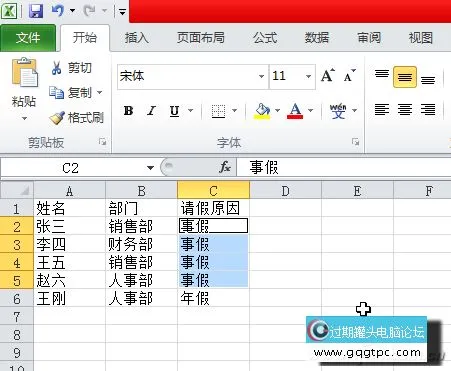Select column C header
The width and height of the screenshot is (451, 371).
coord(213,191)
